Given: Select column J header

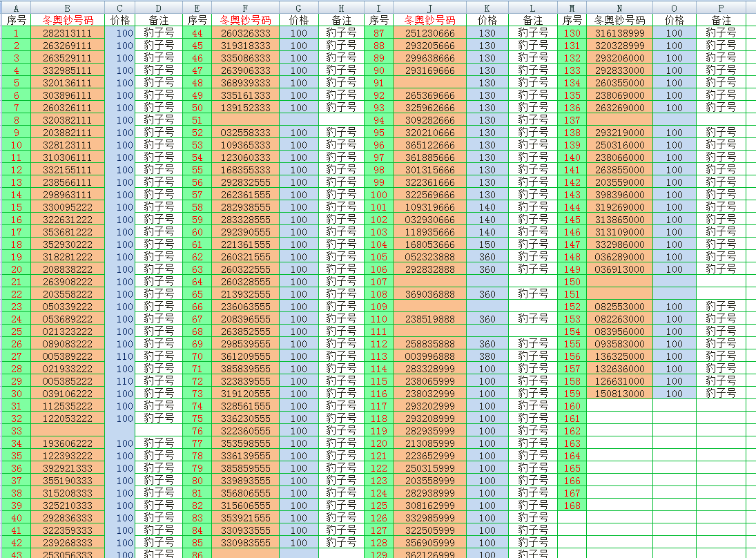Looking at the screenshot, I should coord(429,7).
